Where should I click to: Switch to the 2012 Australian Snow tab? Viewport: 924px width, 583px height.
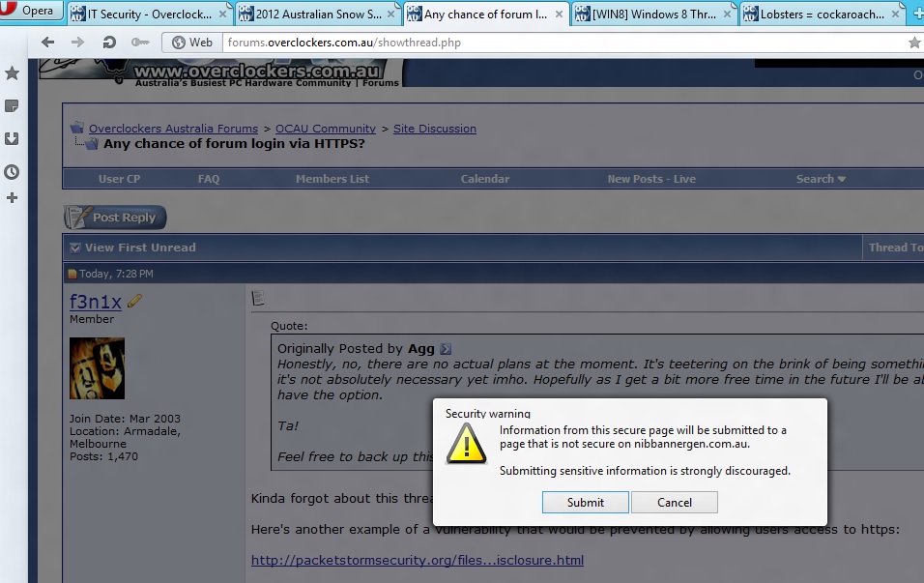pos(318,15)
